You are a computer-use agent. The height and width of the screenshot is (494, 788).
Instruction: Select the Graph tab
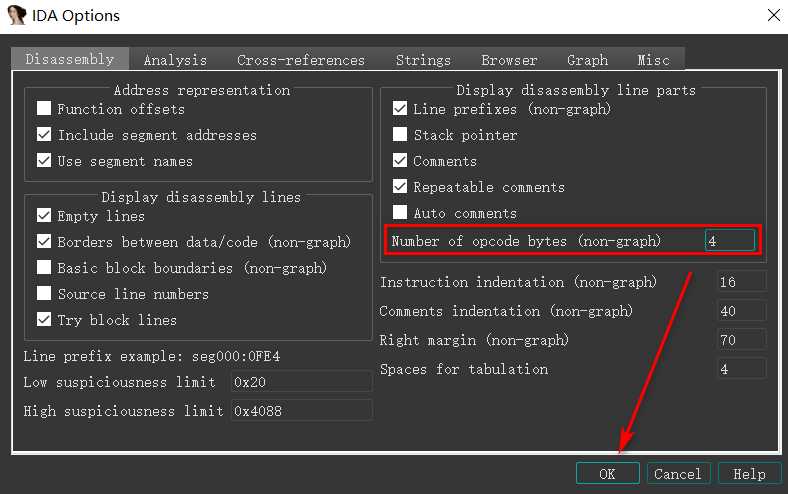587,60
